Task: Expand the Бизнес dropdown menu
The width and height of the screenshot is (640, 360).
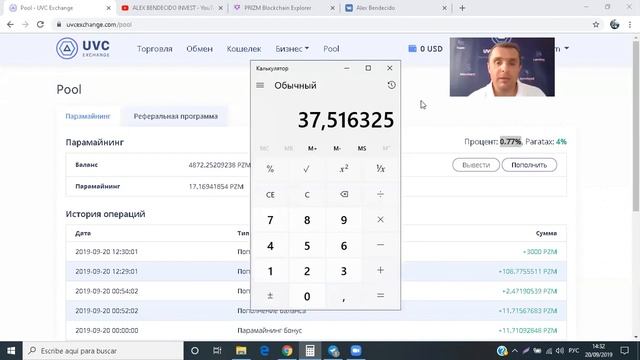Action: (292, 49)
